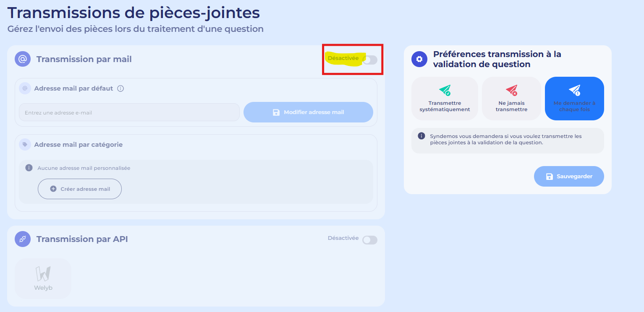The height and width of the screenshot is (312, 644).
Task: Click the @ icon beside Transmission par mail
Action: coord(23,59)
